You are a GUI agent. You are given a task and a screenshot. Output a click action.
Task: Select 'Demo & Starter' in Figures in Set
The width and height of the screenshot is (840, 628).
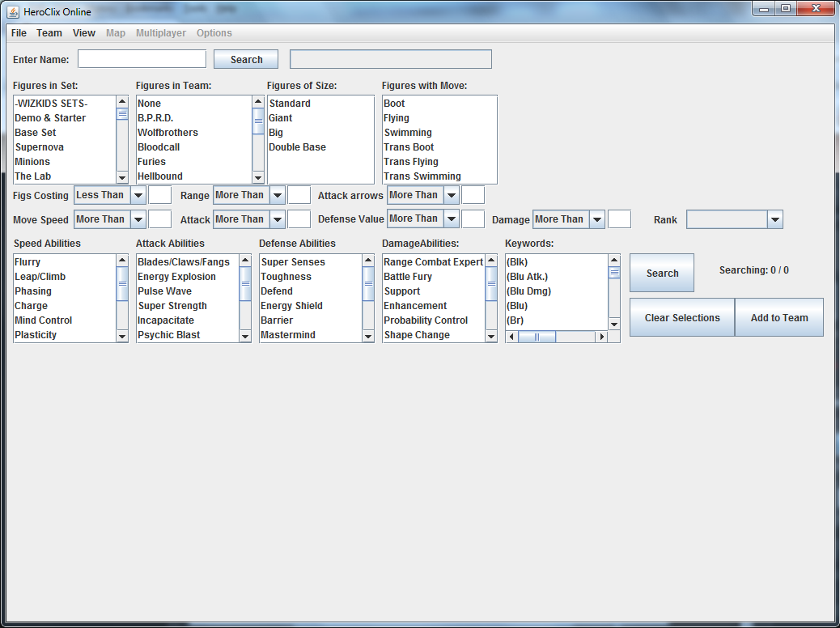coord(64,118)
